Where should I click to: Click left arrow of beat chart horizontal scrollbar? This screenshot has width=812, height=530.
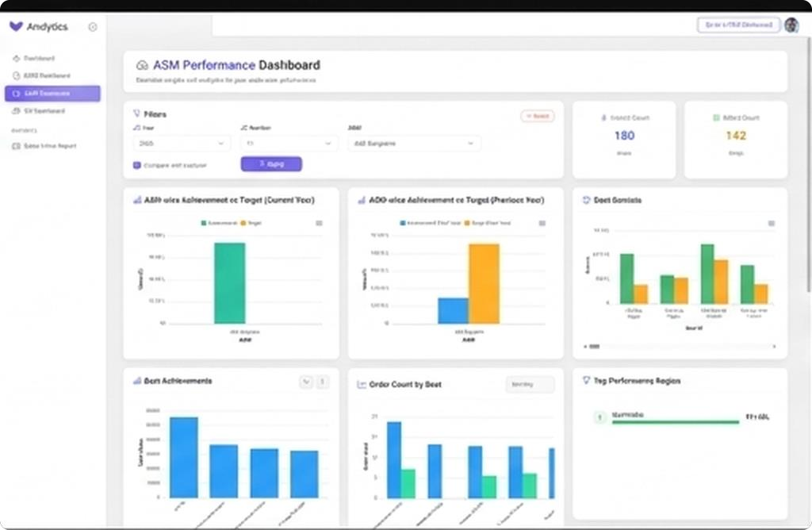pyautogui.click(x=586, y=347)
